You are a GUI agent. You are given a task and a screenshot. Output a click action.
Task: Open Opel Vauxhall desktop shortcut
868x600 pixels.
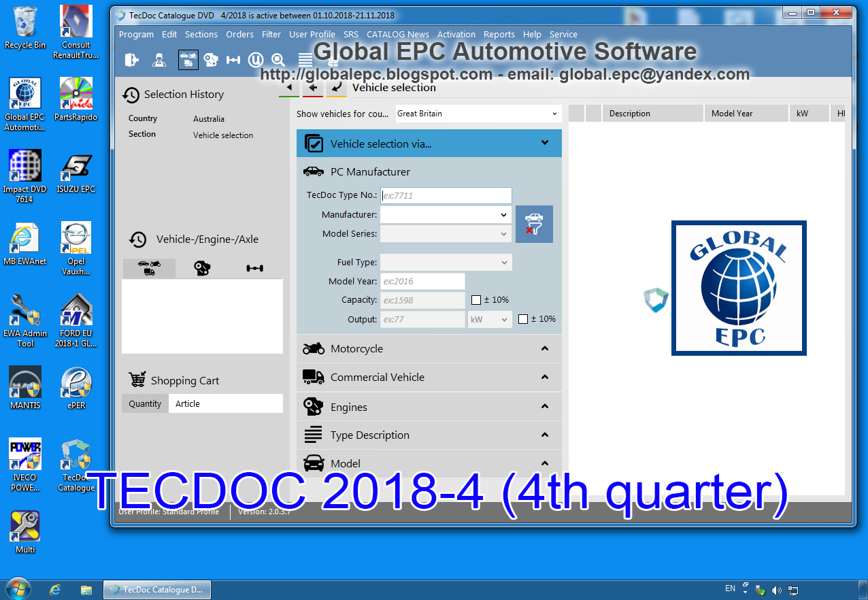click(76, 248)
